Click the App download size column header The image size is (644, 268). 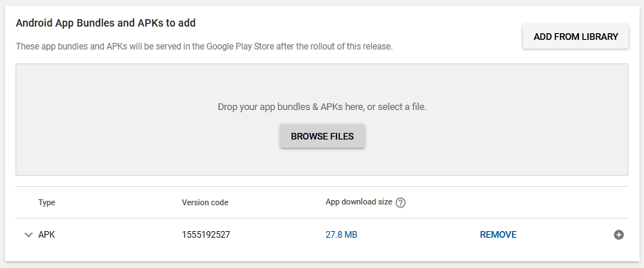[x=359, y=202]
